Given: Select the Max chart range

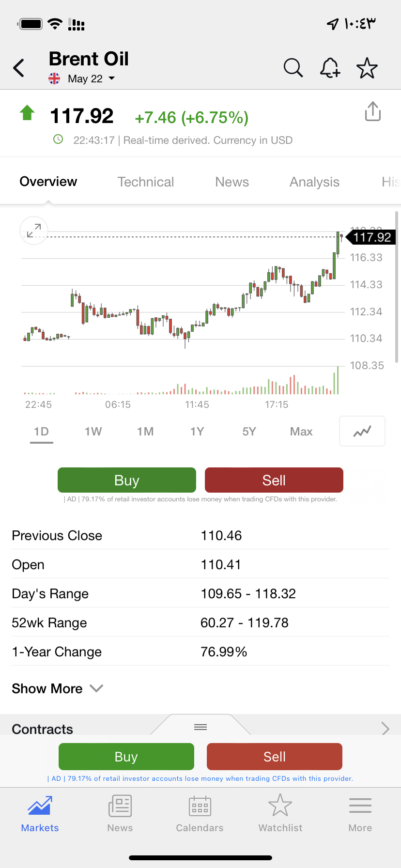Looking at the screenshot, I should coord(301,431).
